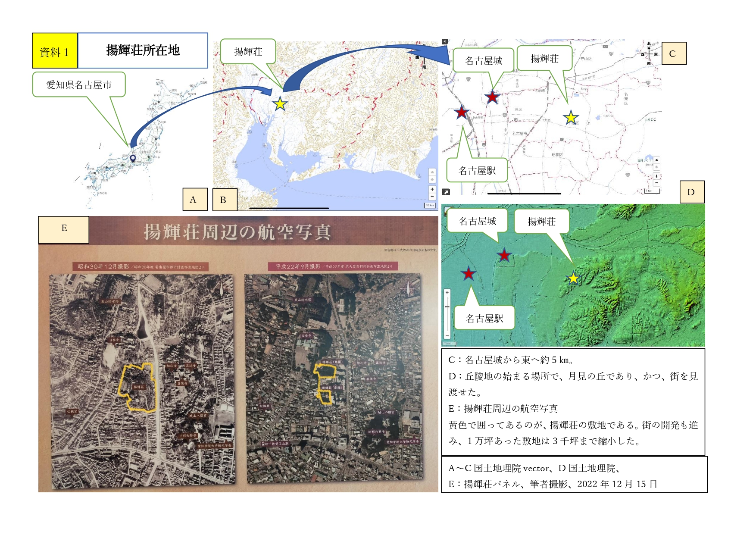Zoom in using plus on terrain map D
The image size is (756, 535).
click(x=447, y=293)
